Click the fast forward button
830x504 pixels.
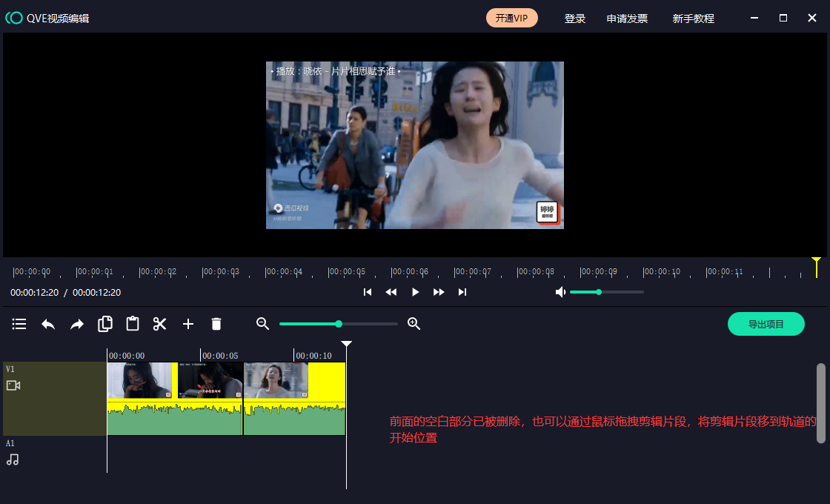(x=439, y=292)
